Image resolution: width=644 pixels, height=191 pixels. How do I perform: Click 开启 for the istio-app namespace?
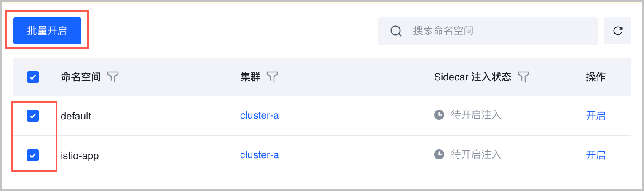(x=596, y=155)
